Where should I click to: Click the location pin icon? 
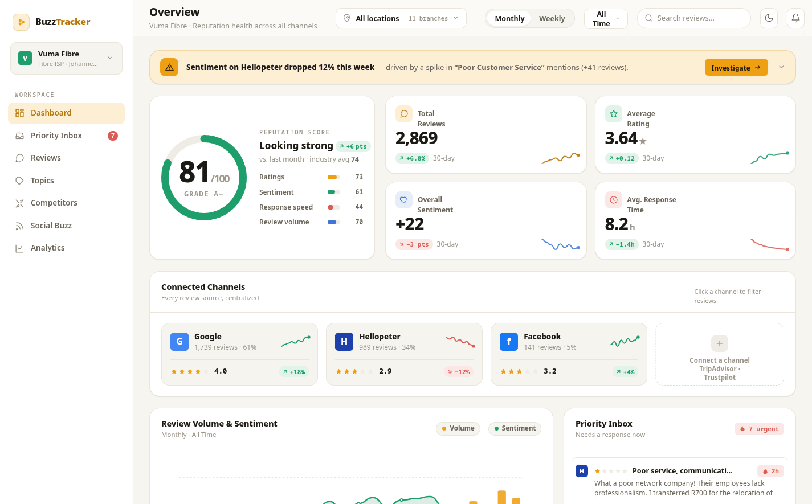pyautogui.click(x=346, y=18)
